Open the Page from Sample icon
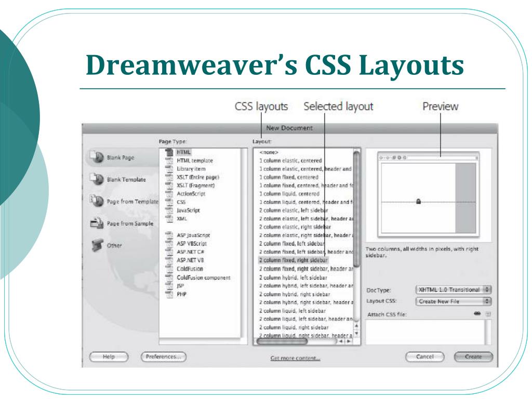Viewport: 532px width, 399px height. click(96, 222)
